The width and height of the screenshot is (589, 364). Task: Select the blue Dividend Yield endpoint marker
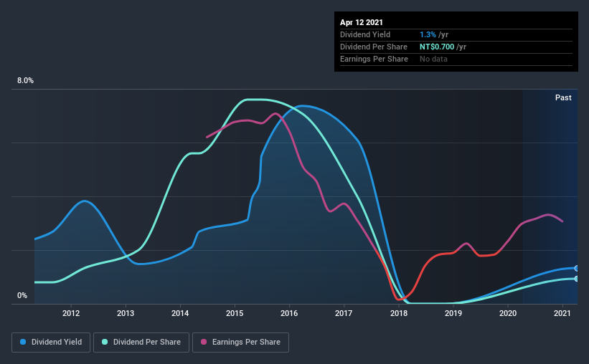(576, 268)
